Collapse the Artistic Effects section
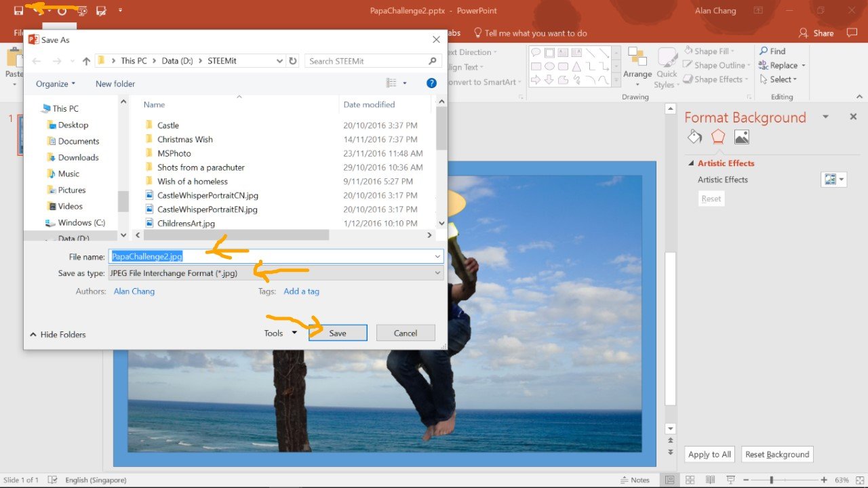The image size is (868, 488). 691,163
